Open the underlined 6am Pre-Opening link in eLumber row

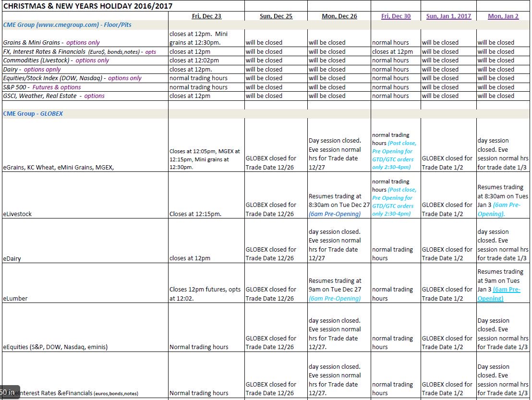[498, 294]
